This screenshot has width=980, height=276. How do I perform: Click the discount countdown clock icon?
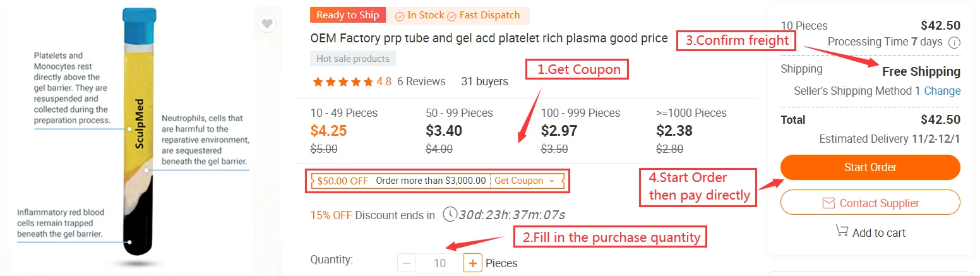[x=450, y=214]
